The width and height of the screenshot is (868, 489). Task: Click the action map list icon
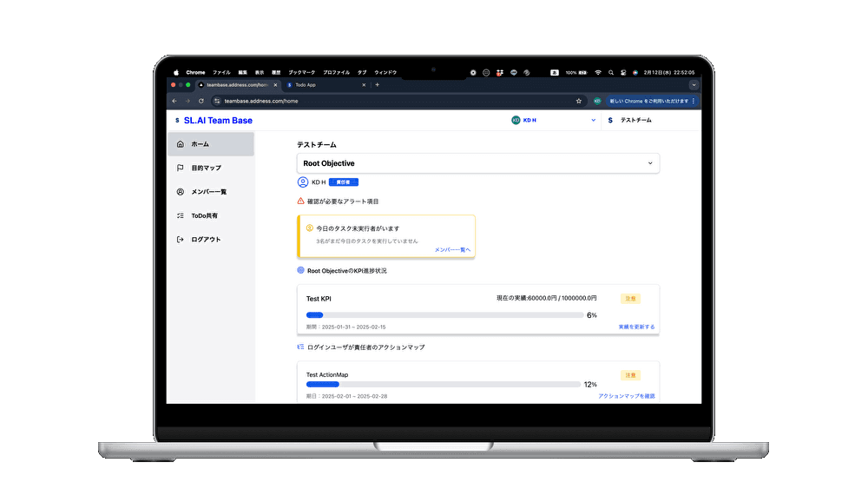tap(300, 347)
